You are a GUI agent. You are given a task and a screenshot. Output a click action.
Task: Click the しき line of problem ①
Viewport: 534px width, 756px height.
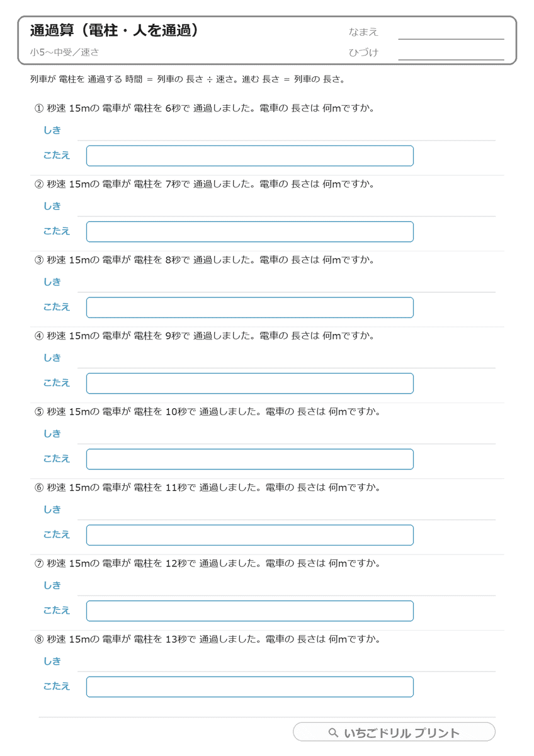click(287, 131)
